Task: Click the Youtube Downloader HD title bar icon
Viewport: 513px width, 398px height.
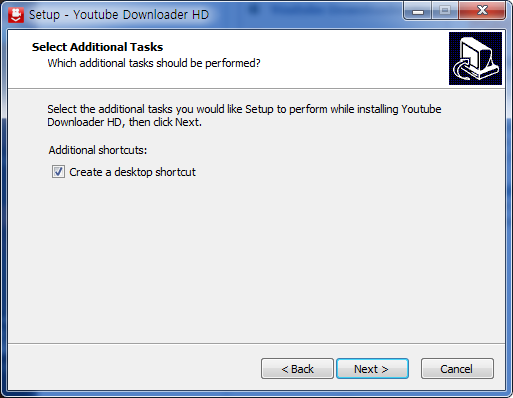Action: coord(16,15)
